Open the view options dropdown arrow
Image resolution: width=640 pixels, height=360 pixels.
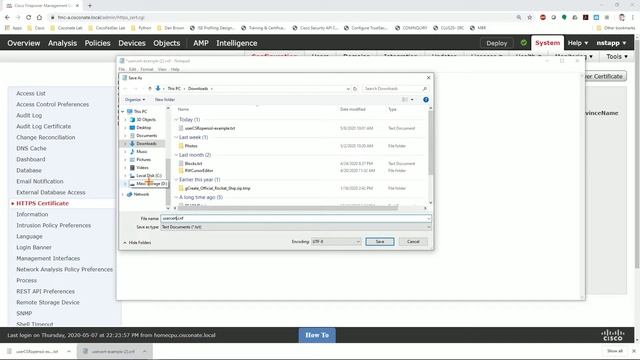pos(412,100)
